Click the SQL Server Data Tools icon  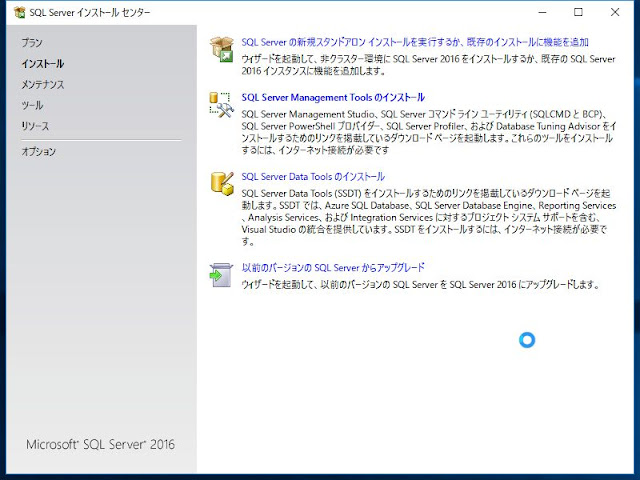pyautogui.click(x=222, y=184)
